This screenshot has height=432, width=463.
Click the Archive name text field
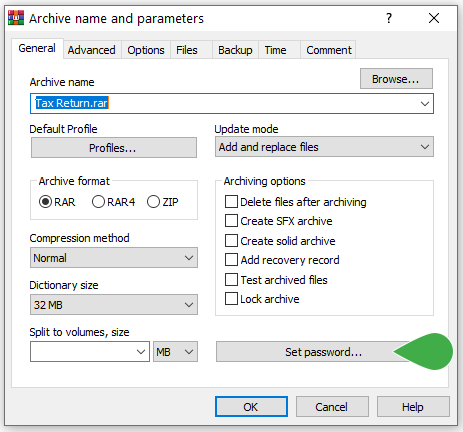[232, 104]
